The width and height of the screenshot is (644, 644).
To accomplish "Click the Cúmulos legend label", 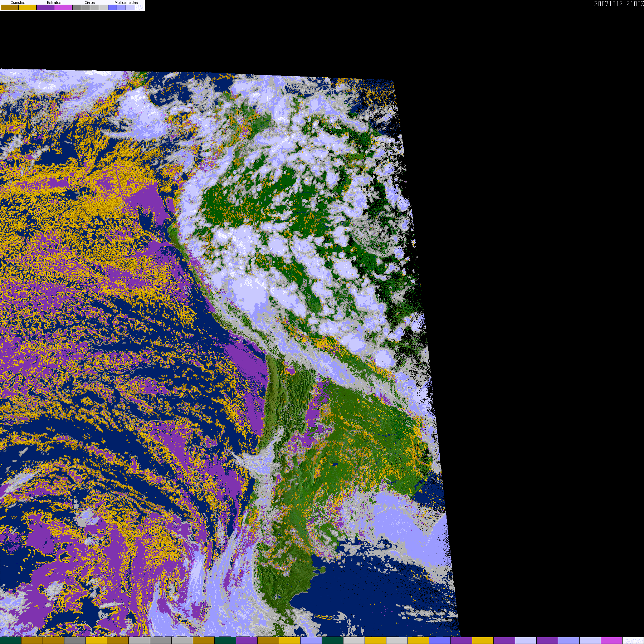I will click(x=18, y=3).
